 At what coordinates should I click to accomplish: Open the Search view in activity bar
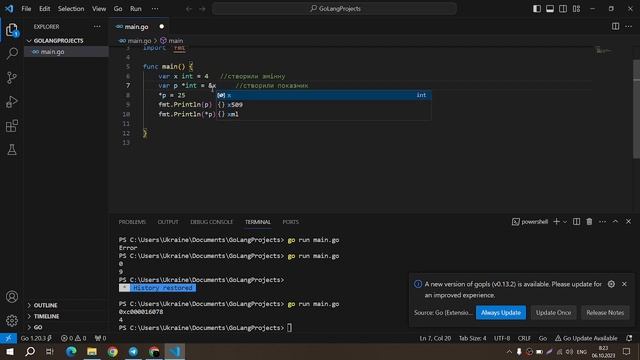[12, 53]
